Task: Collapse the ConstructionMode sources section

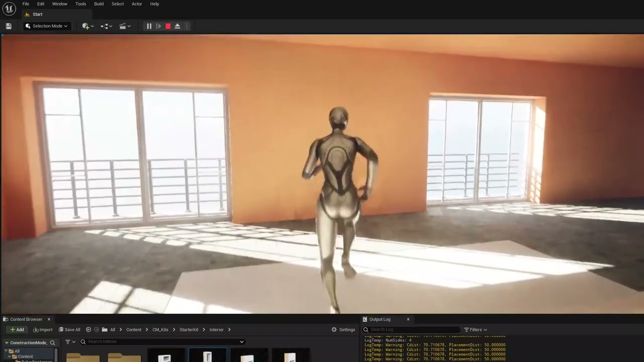Action: pyautogui.click(x=7, y=343)
